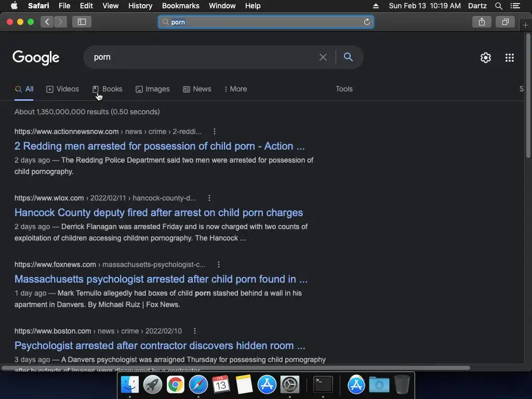
Task: Click the https://www.foxnews.com URL text
Action: click(x=55, y=264)
